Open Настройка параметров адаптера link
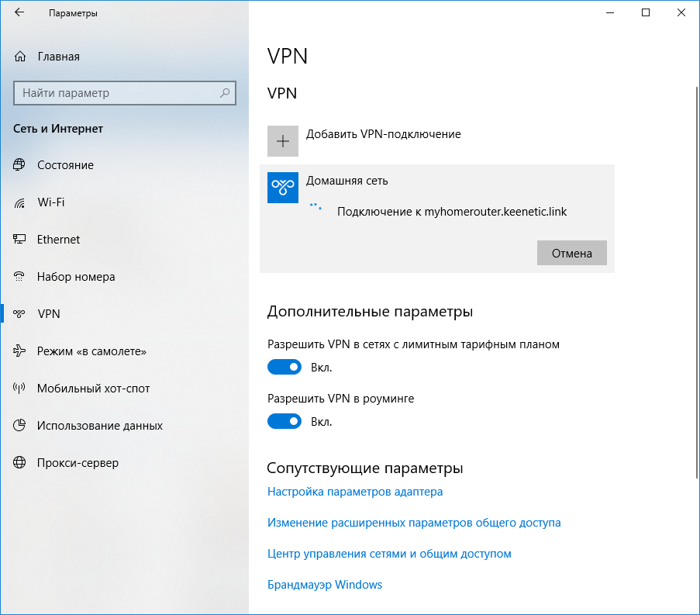This screenshot has height=615, width=700. coord(355,492)
